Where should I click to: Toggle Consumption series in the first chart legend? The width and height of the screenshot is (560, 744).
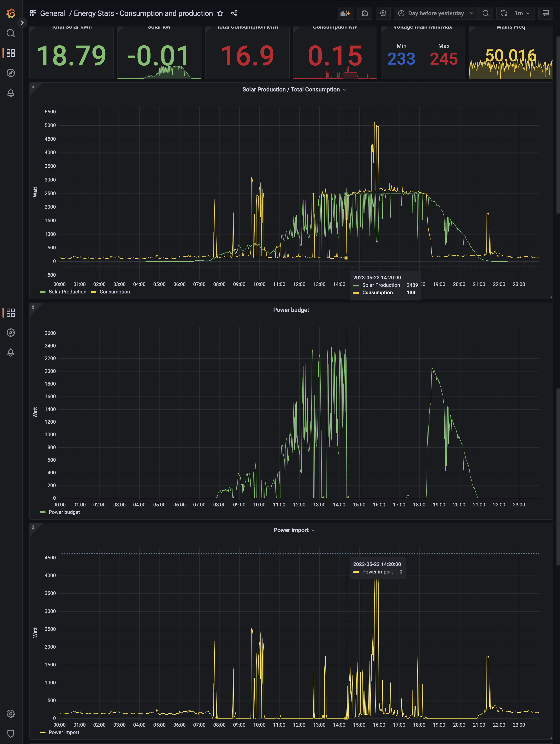pyautogui.click(x=115, y=292)
